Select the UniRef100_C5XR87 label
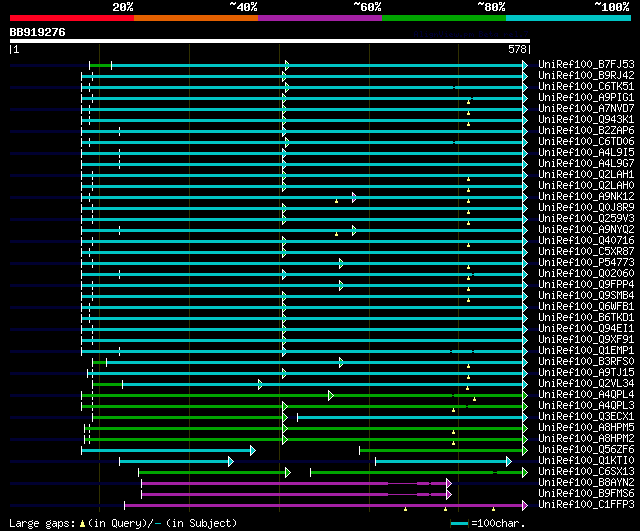 pyautogui.click(x=586, y=252)
